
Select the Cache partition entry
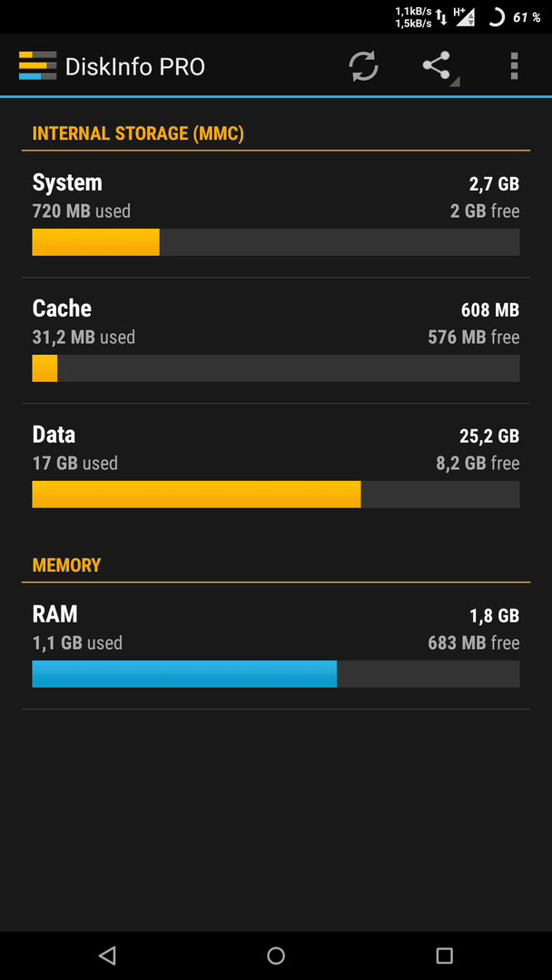tap(276, 340)
